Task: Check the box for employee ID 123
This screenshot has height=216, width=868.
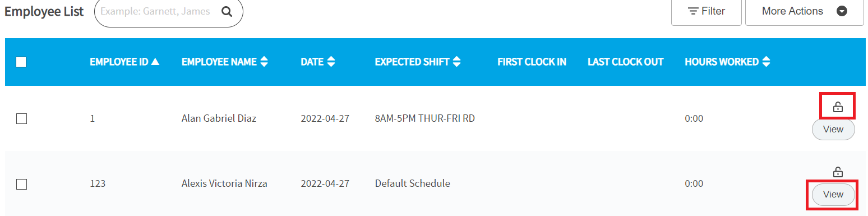Action: (x=21, y=183)
